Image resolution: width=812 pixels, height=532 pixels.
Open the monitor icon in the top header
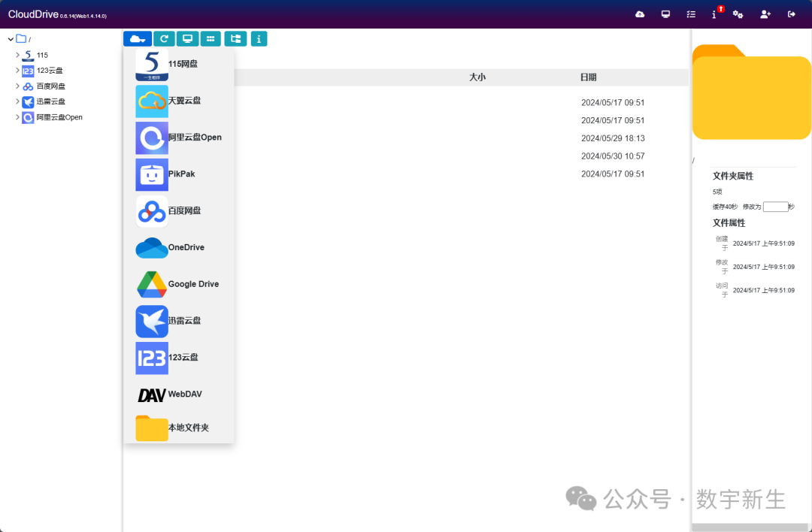click(x=665, y=14)
